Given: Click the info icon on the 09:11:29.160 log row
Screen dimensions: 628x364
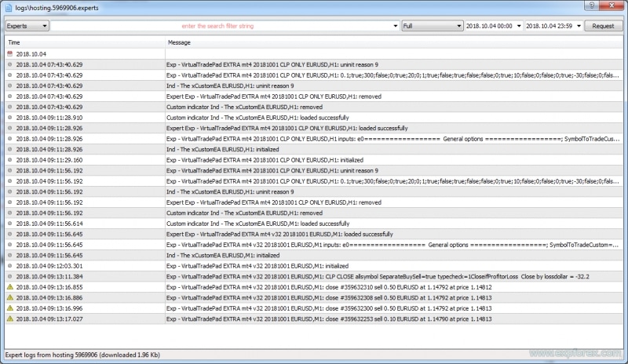Looking at the screenshot, I should [x=9, y=159].
